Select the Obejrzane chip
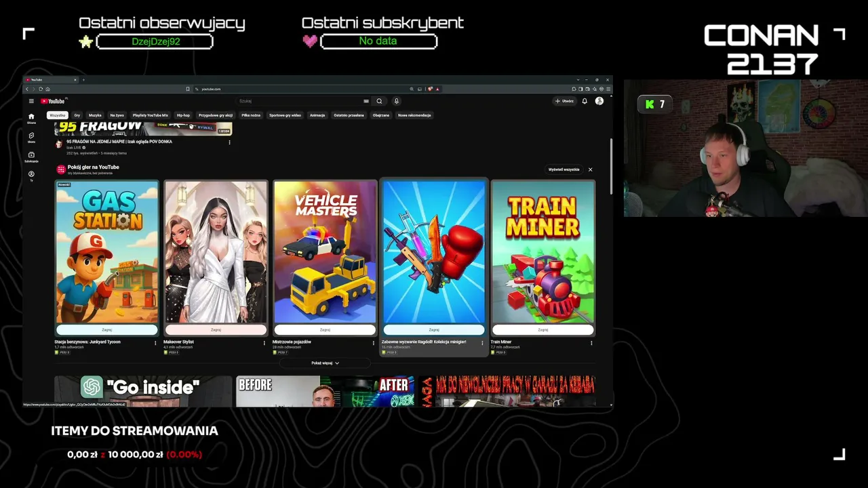The height and width of the screenshot is (488, 868). (x=381, y=115)
